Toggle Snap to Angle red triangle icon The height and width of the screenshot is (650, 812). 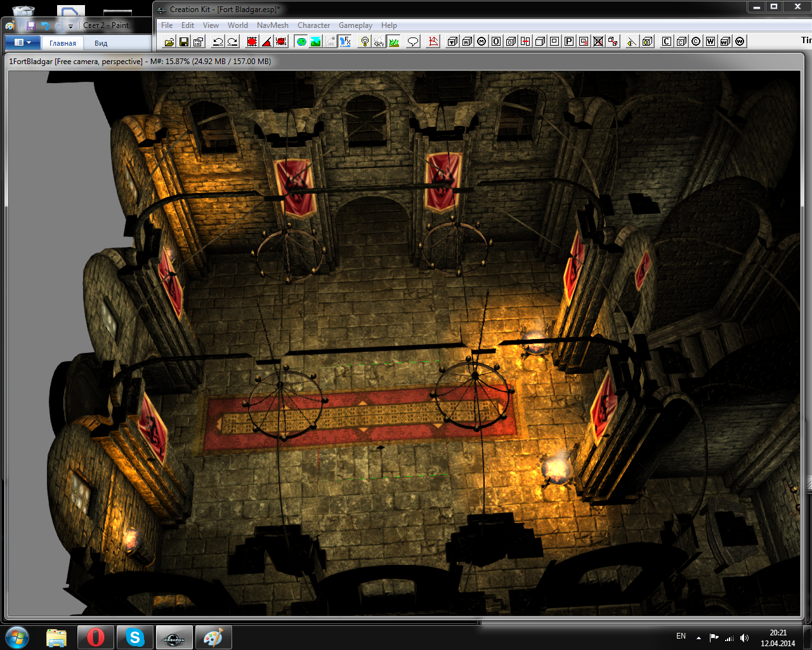coord(267,41)
